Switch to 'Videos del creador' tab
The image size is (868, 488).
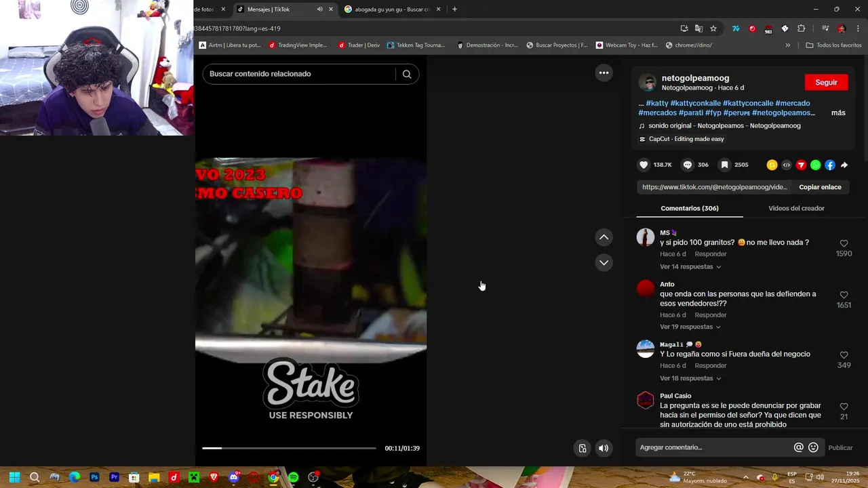click(796, 208)
